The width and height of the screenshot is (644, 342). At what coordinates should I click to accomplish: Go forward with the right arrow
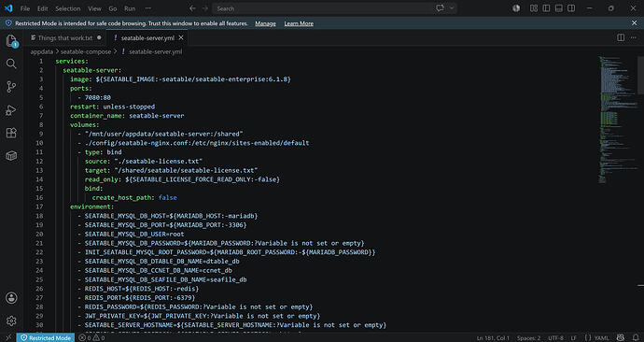(205, 8)
